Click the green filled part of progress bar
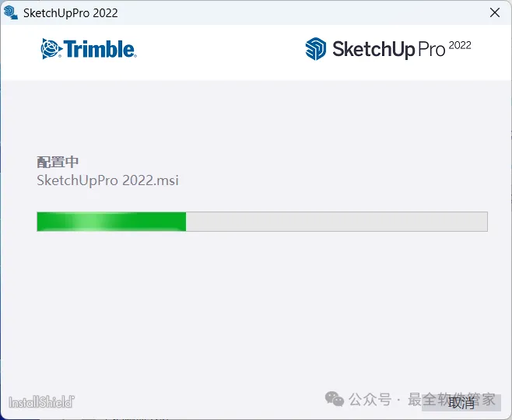 coord(111,222)
